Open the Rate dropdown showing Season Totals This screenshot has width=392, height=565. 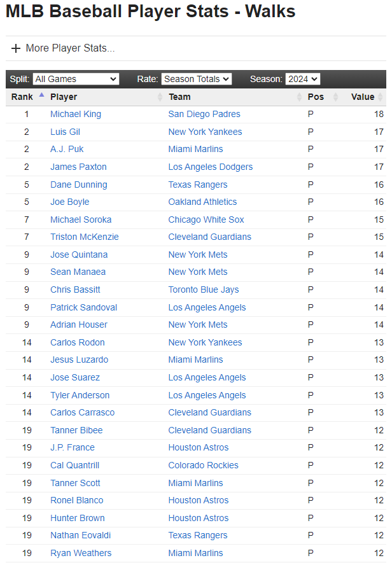coord(196,79)
